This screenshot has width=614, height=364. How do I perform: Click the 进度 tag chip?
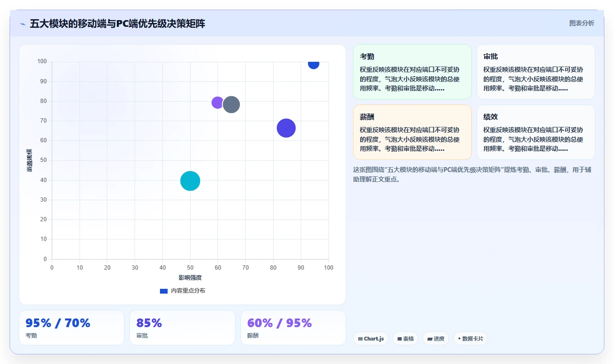pyautogui.click(x=436, y=339)
